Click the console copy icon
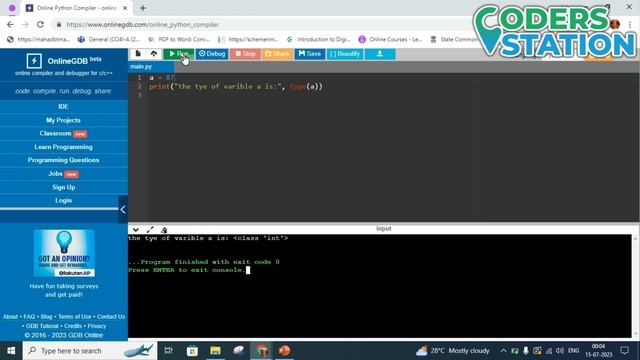 tap(164, 230)
